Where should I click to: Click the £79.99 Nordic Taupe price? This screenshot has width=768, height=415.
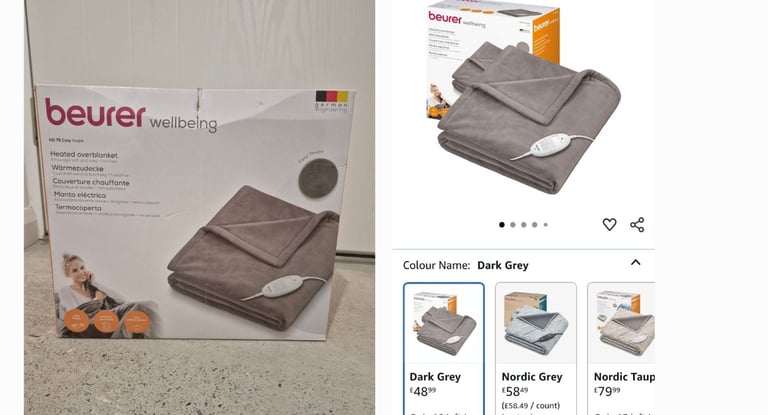click(x=607, y=391)
